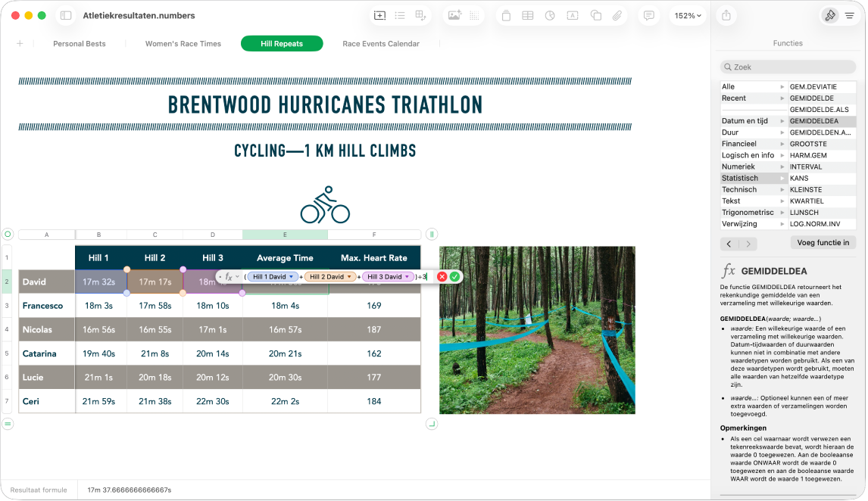
Task: Toggle the sidebar view button
Action: click(66, 15)
